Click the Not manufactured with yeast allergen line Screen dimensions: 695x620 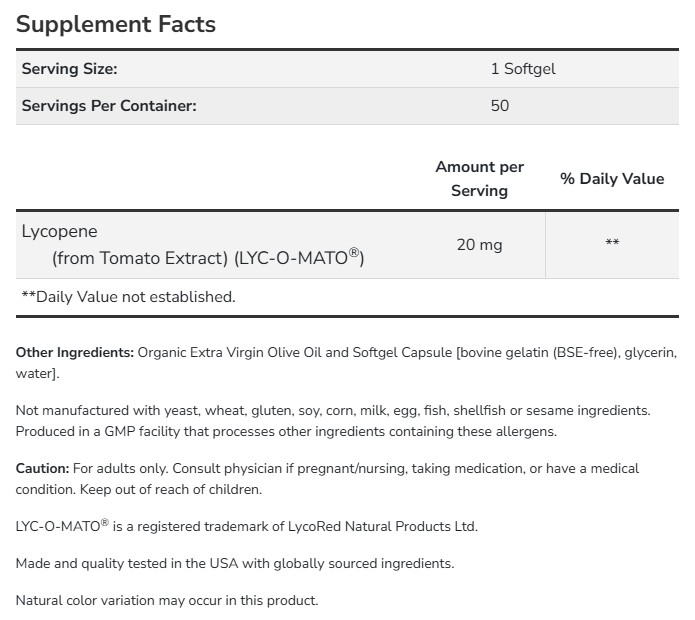(333, 410)
